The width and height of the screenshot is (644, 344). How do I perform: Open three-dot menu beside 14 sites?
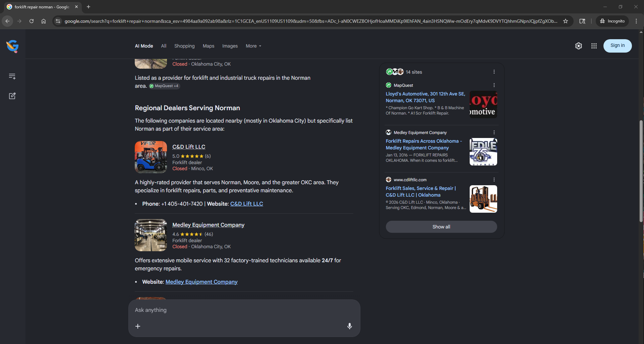pos(494,72)
